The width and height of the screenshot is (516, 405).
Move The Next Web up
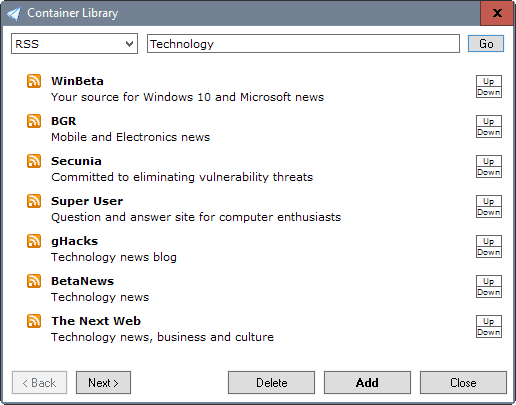click(489, 321)
